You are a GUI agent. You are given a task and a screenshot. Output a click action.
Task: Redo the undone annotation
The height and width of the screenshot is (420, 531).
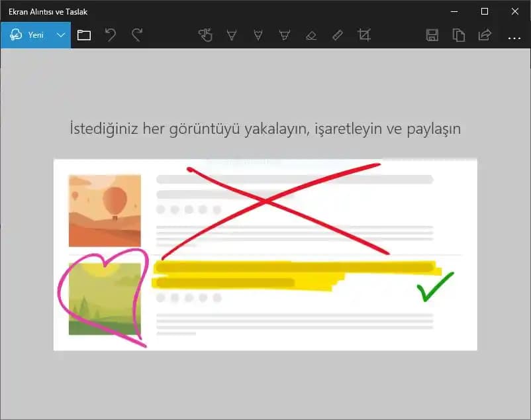[x=136, y=35]
